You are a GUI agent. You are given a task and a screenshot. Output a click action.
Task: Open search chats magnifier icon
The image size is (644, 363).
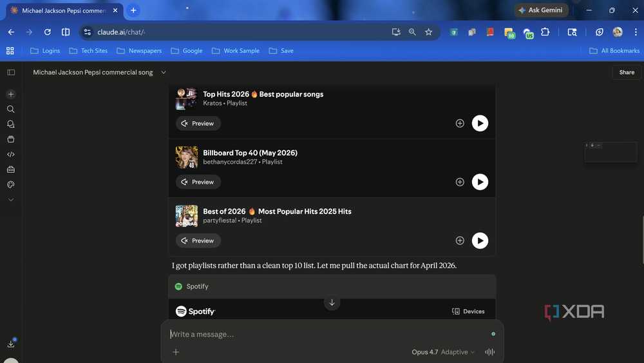(11, 109)
